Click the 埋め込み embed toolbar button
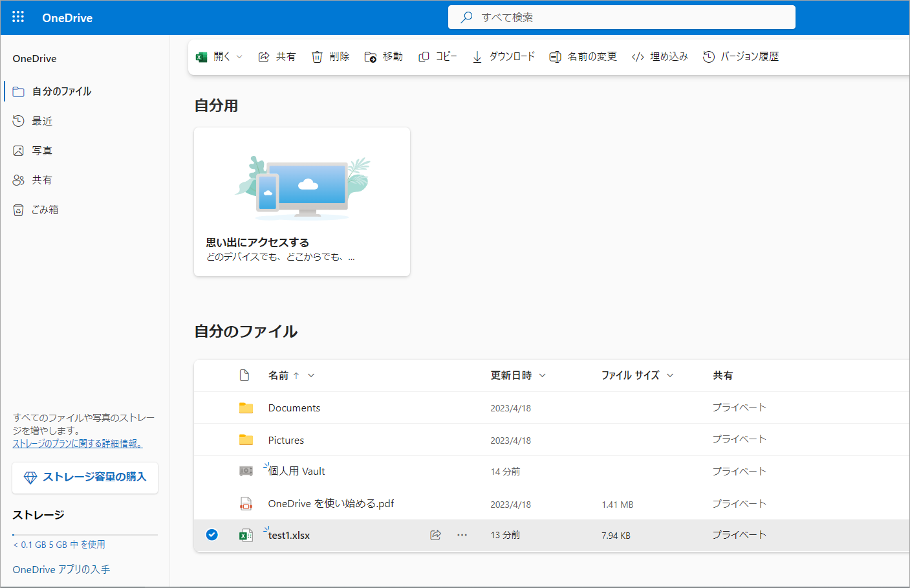 [660, 57]
